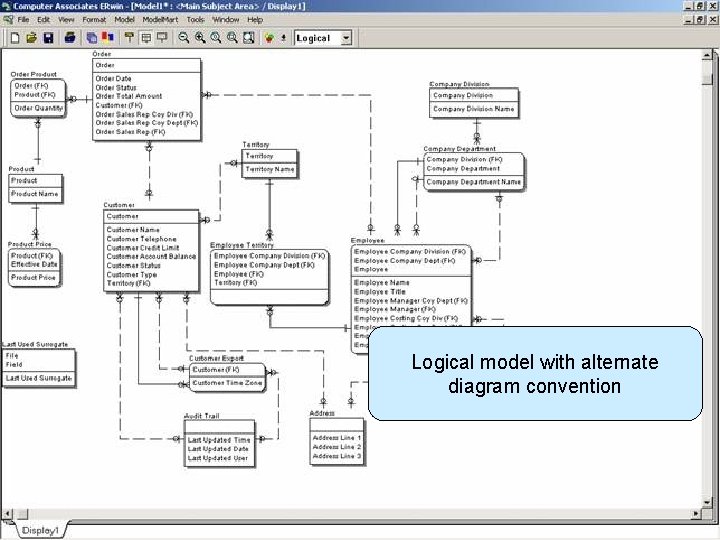Image resolution: width=720 pixels, height=540 pixels.
Task: Select entity display level icon
Action: point(129,38)
